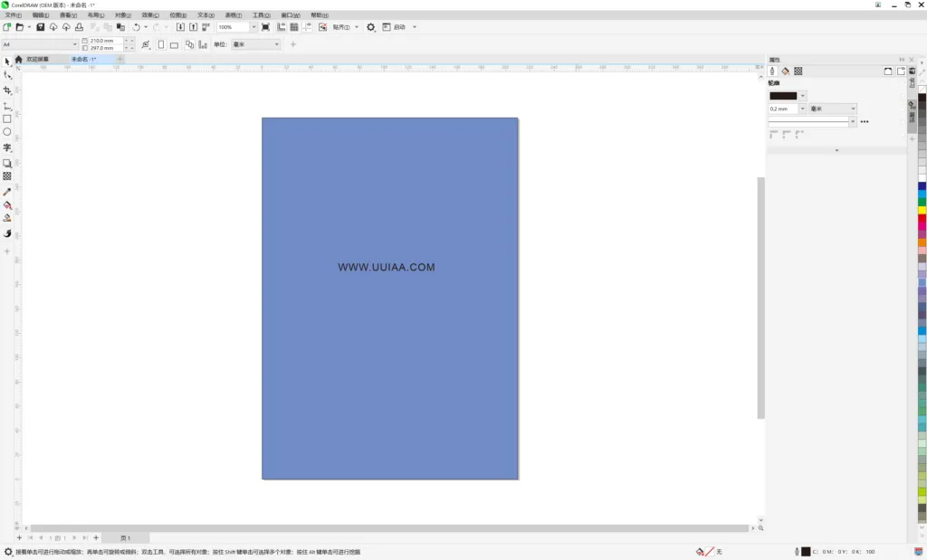Switch to the 欢迎屏幕 tab
927x560 pixels.
[x=37, y=59]
